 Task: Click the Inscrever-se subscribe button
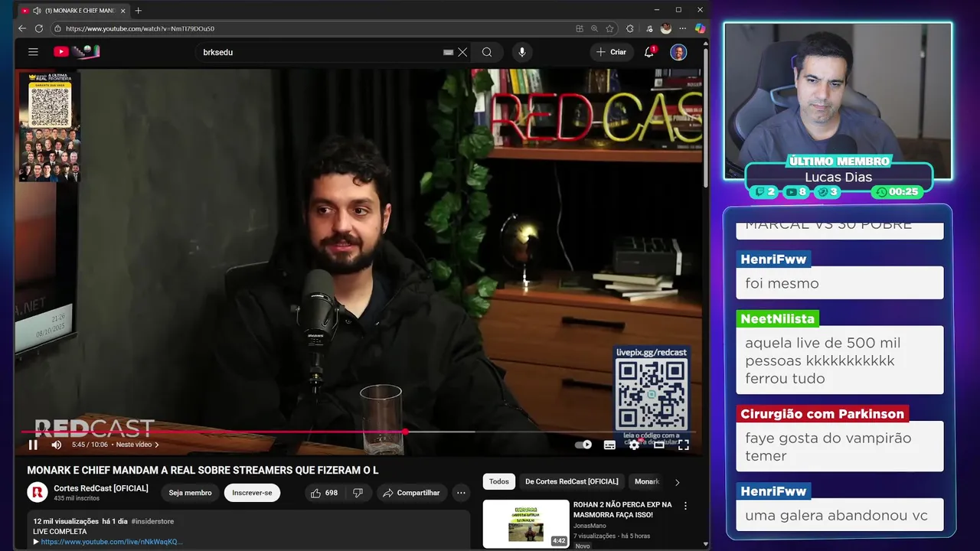pos(252,493)
